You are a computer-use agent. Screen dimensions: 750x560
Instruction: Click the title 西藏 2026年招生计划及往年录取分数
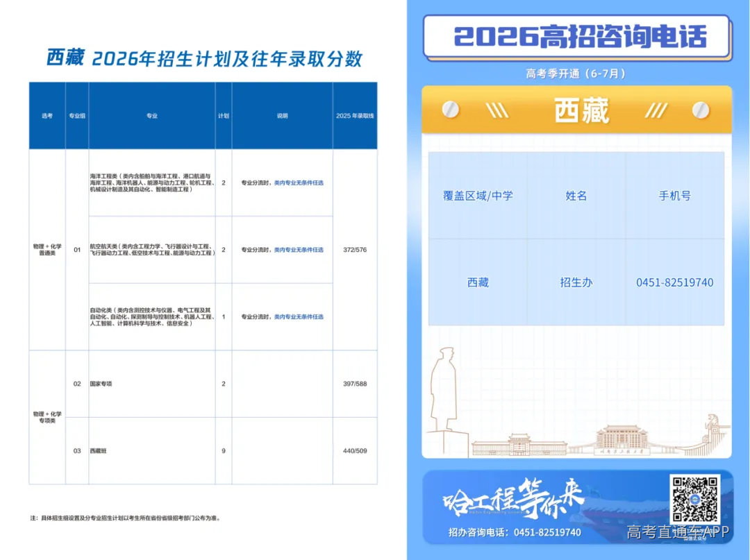coord(204,58)
